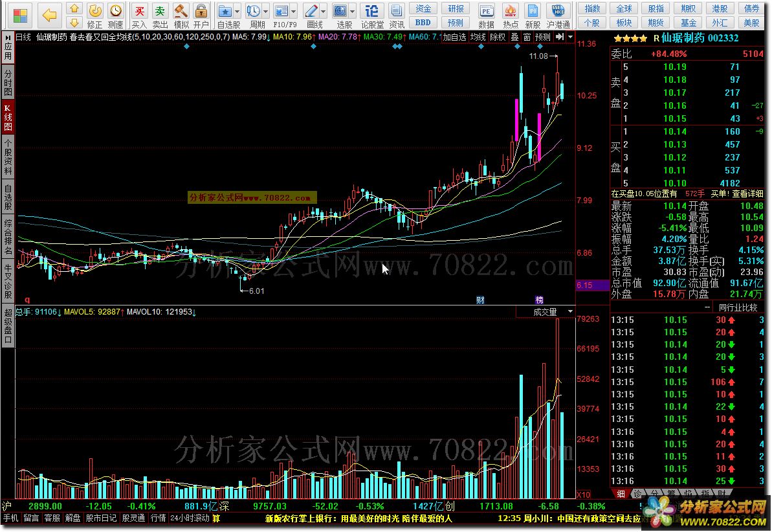The image size is (772, 532).
Task: Click the 资金 button
Action: pyautogui.click(x=423, y=9)
